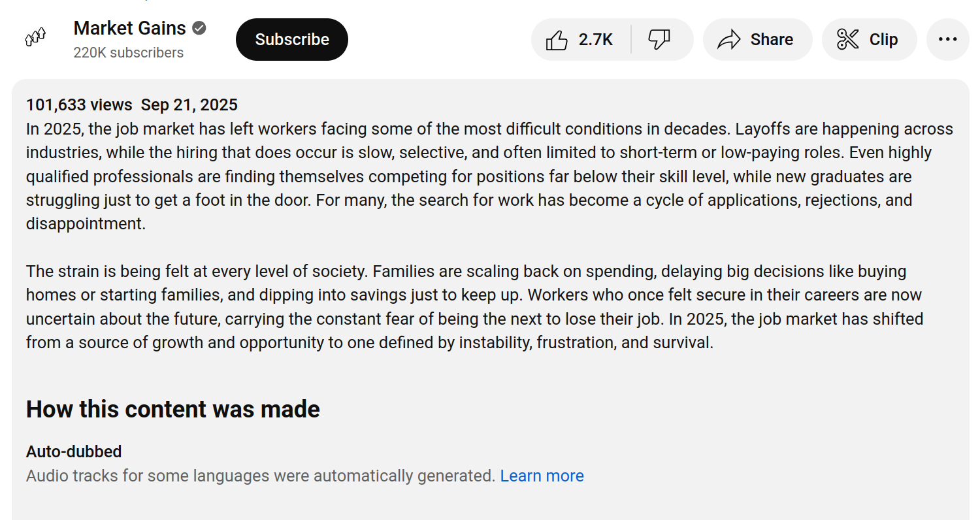
Task: Follow the Learn more link
Action: [542, 476]
